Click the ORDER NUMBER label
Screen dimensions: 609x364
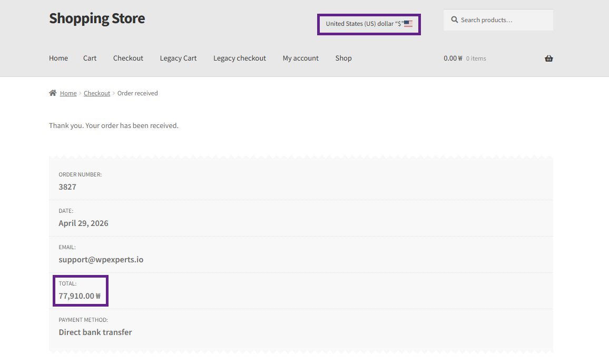[x=80, y=174]
